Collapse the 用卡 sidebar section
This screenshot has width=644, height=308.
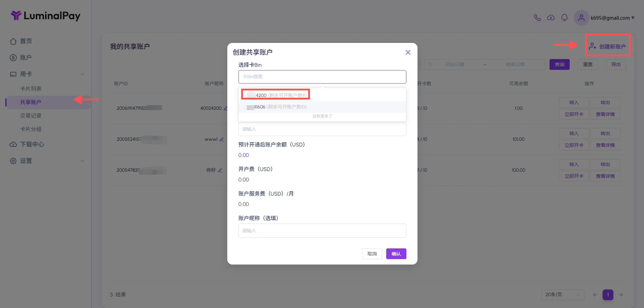click(x=82, y=74)
